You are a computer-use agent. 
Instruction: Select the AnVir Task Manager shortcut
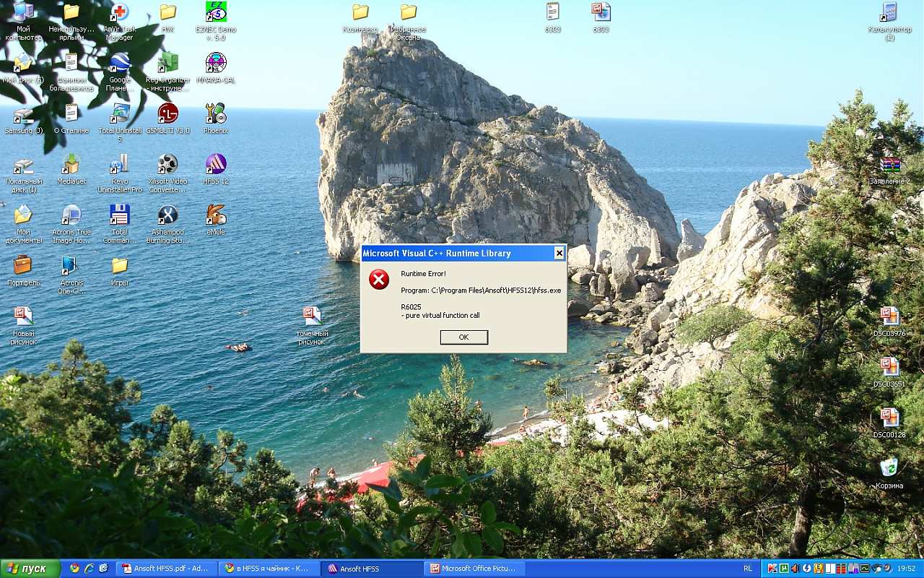point(119,21)
